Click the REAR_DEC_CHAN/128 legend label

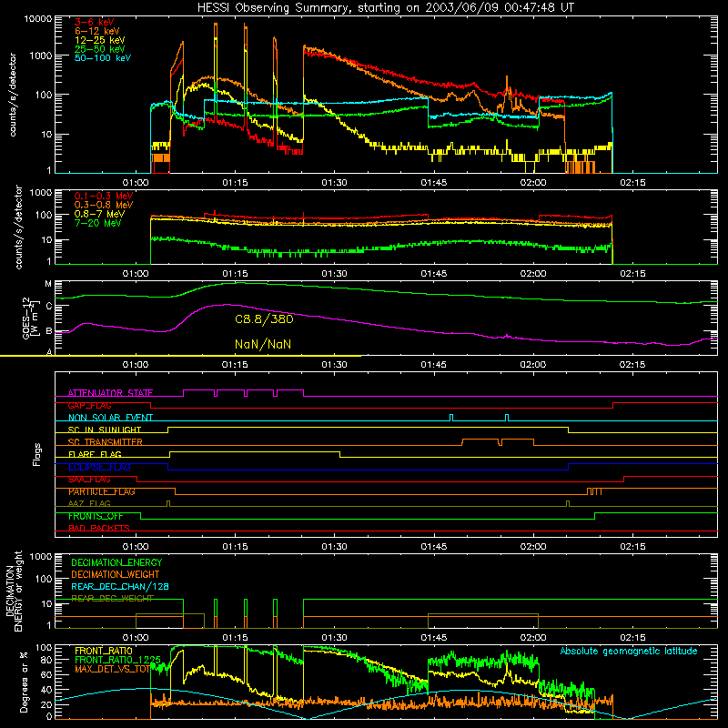tap(120, 586)
